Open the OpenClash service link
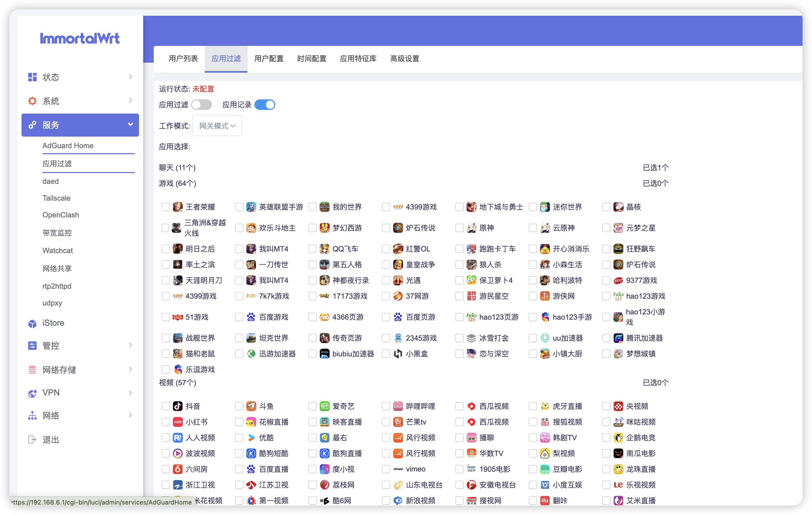This screenshot has height=515, width=812. [x=61, y=215]
